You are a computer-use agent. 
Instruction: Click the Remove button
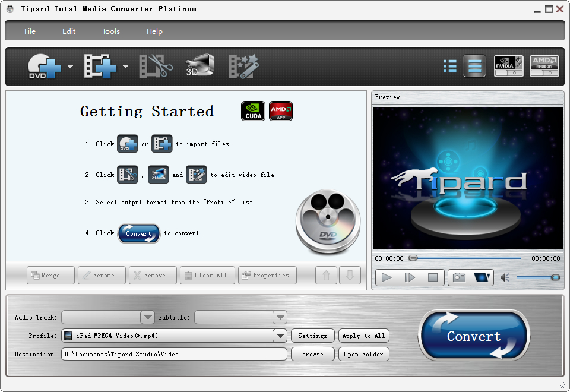pyautogui.click(x=153, y=275)
